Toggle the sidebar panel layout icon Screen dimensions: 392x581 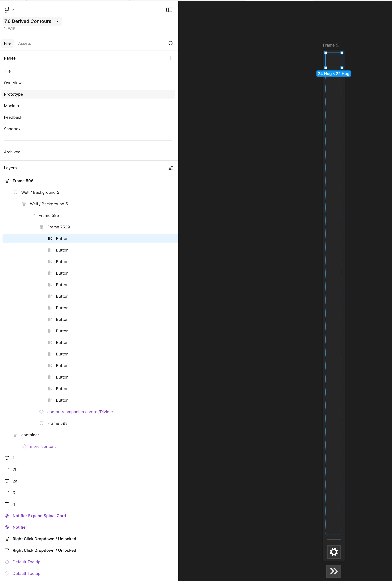[x=169, y=10]
